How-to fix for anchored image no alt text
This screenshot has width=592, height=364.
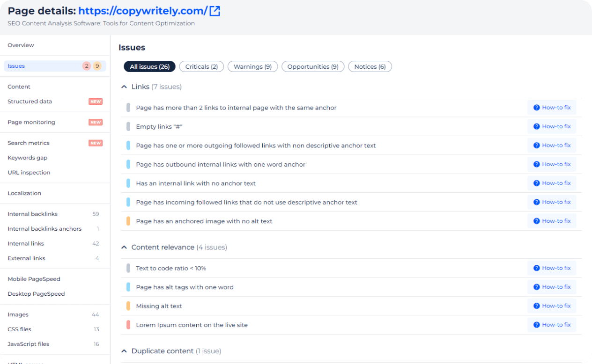click(552, 221)
